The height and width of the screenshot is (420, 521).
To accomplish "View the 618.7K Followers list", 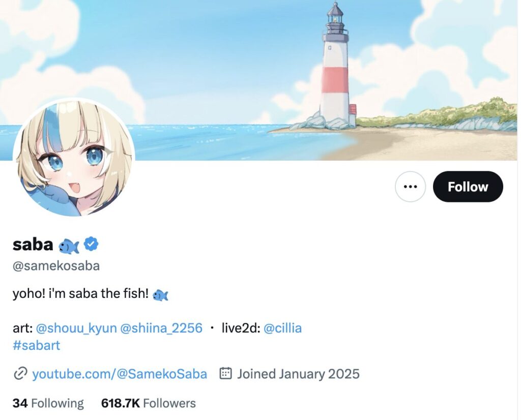I will pyautogui.click(x=149, y=403).
